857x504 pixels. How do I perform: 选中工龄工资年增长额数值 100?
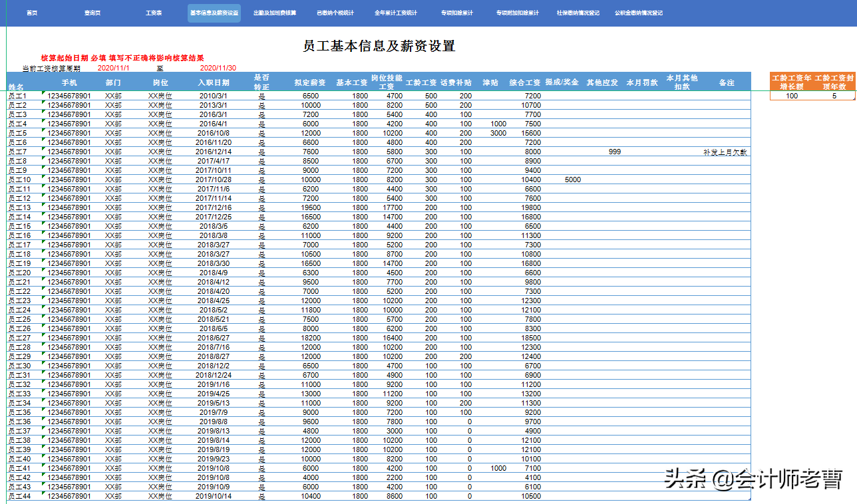click(793, 96)
